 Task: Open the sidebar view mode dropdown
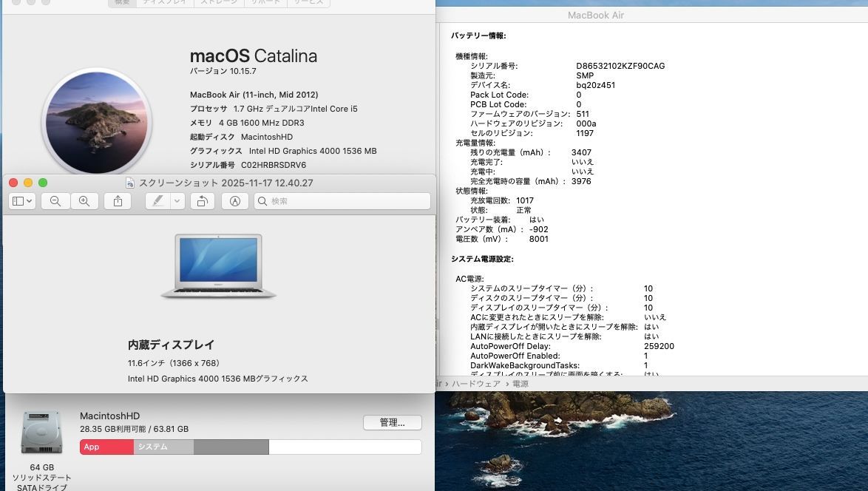21,201
